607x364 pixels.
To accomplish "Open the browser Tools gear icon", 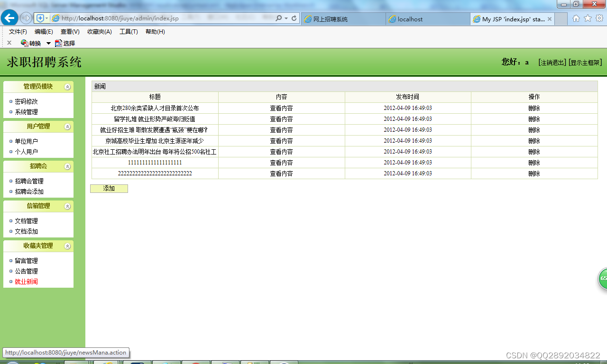I will point(599,18).
